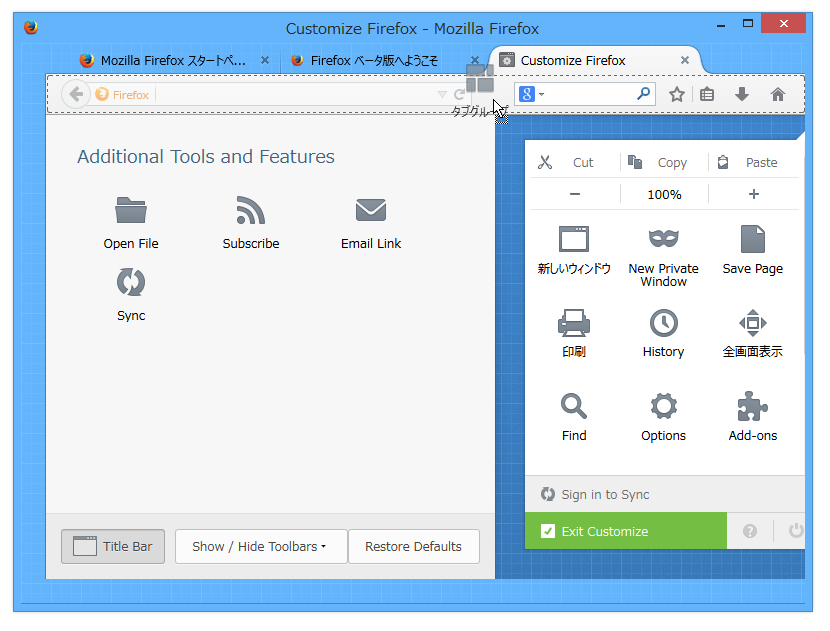
Task: Select the New Private Window mask icon
Action: [x=663, y=239]
